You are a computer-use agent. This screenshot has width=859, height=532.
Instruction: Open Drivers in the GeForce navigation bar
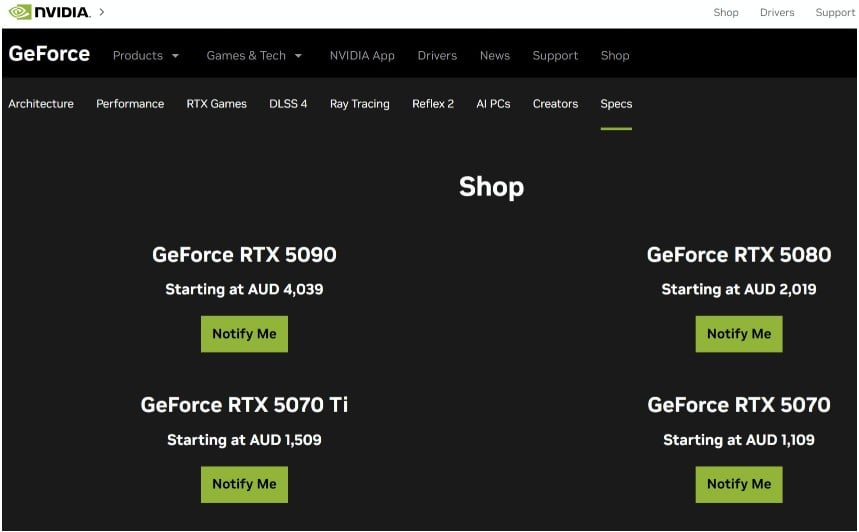coord(437,56)
